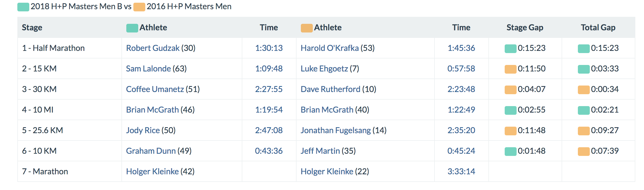Open Dave Rutherford's profile

pos(330,89)
